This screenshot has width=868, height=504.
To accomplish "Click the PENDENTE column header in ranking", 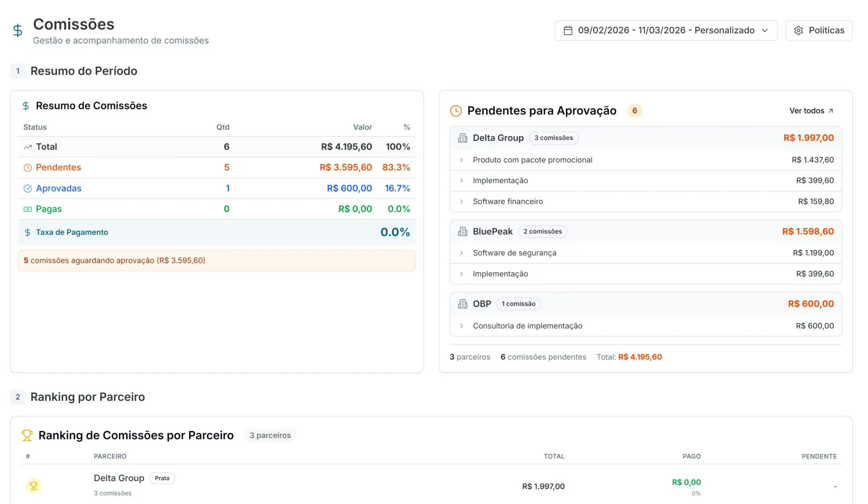I will 819,456.
